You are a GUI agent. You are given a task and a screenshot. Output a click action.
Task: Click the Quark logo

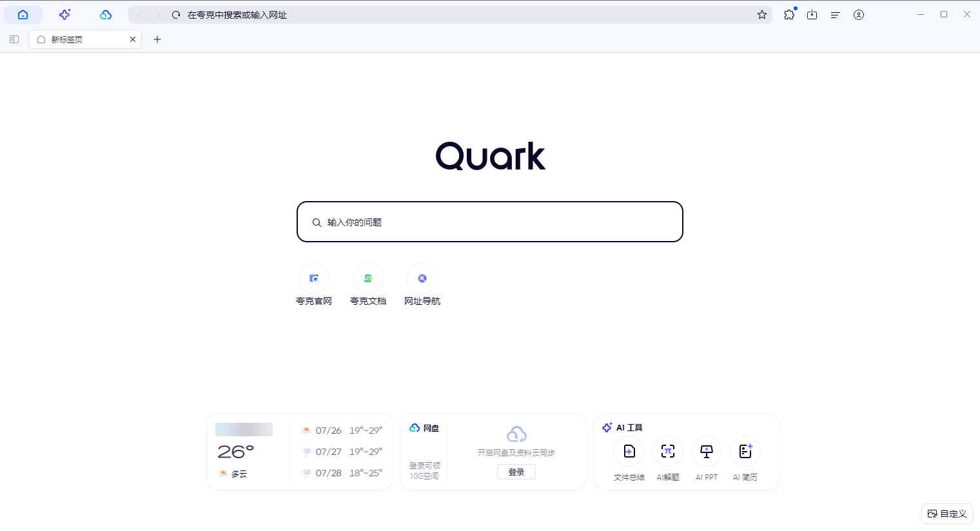(491, 156)
